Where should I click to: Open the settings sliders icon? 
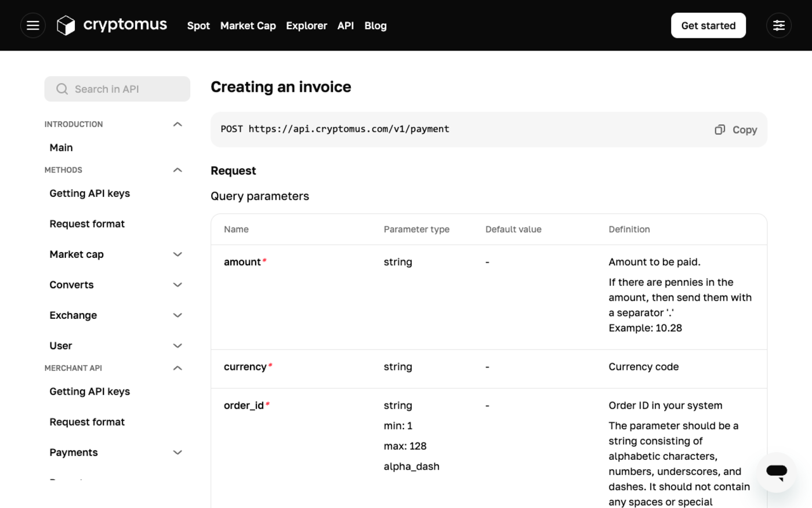tap(778, 26)
